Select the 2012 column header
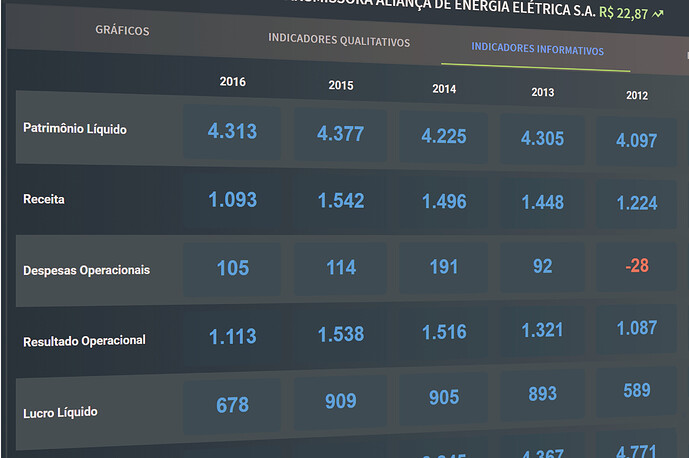This screenshot has height=458, width=689. 637,95
